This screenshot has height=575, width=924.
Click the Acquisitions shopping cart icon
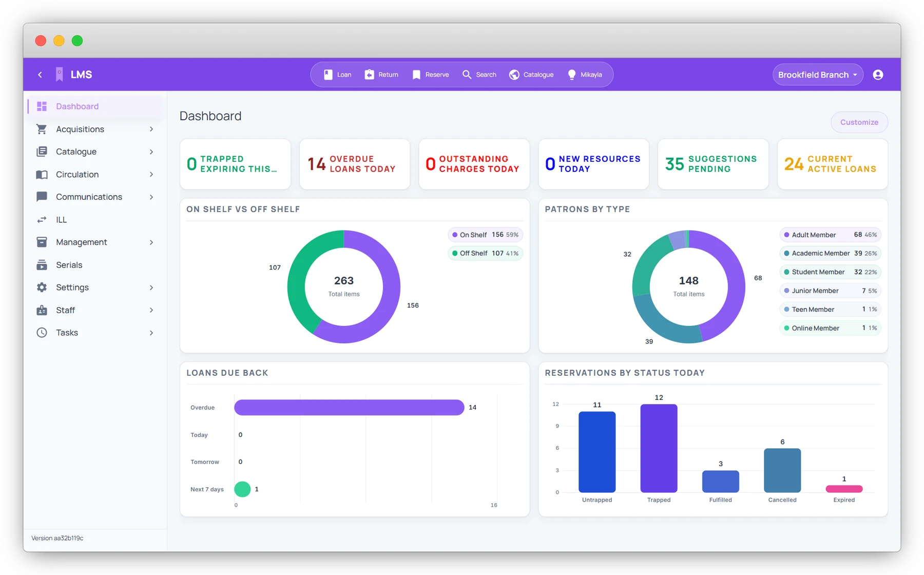pyautogui.click(x=42, y=129)
